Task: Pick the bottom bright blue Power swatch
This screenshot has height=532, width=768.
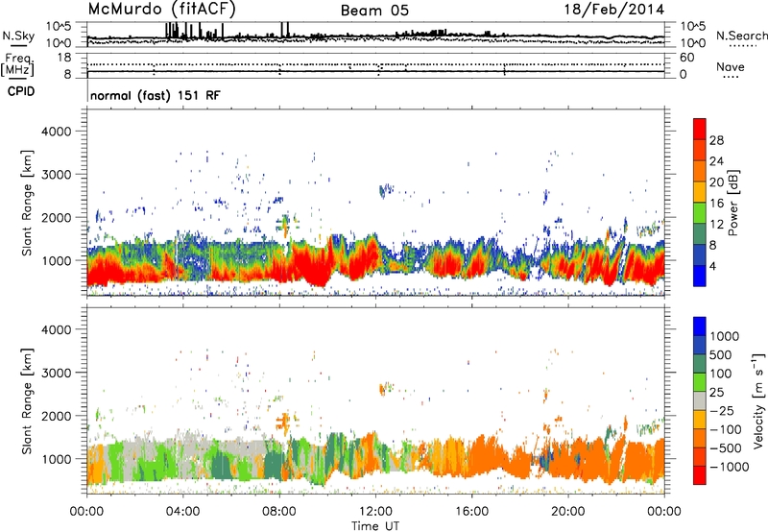Action: 700,277
